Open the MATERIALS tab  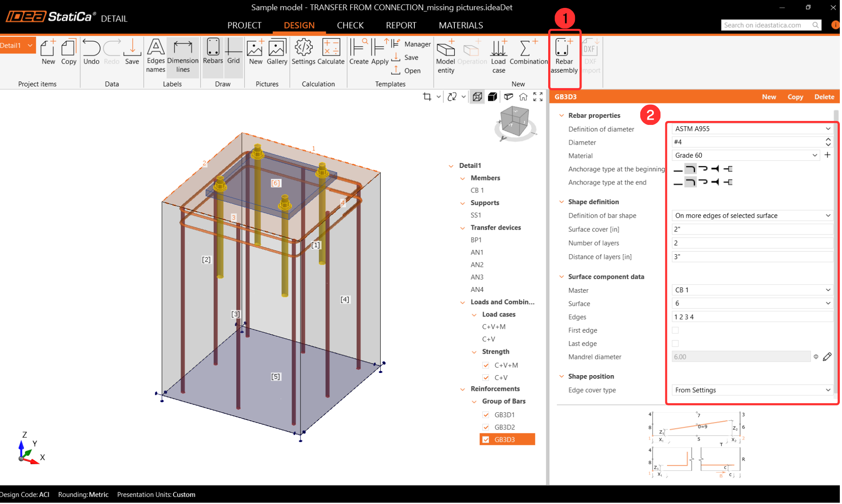(x=460, y=25)
